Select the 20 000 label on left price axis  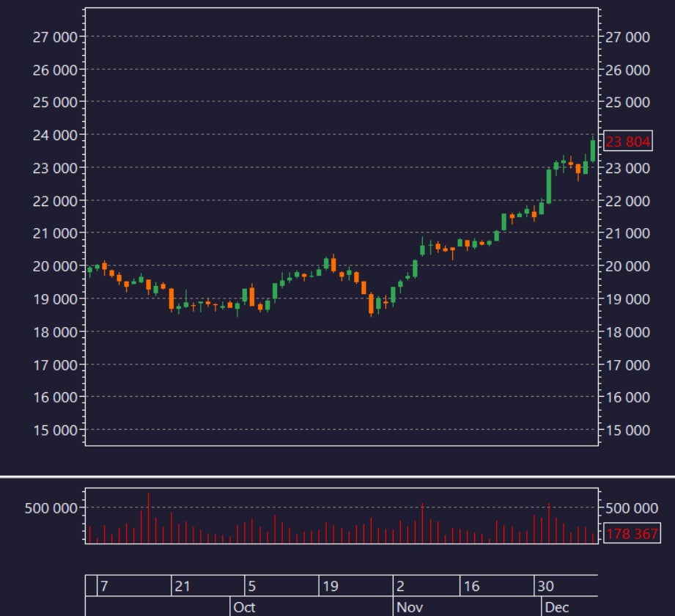coord(55,266)
